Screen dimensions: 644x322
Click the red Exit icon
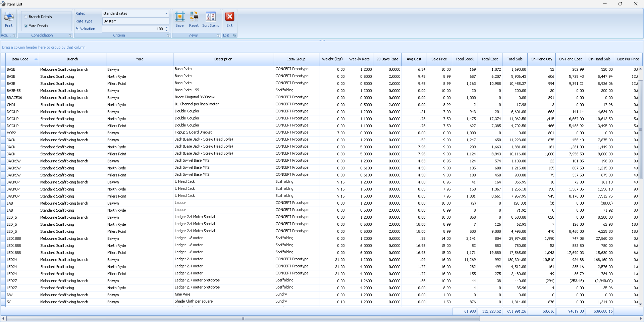pos(229,17)
